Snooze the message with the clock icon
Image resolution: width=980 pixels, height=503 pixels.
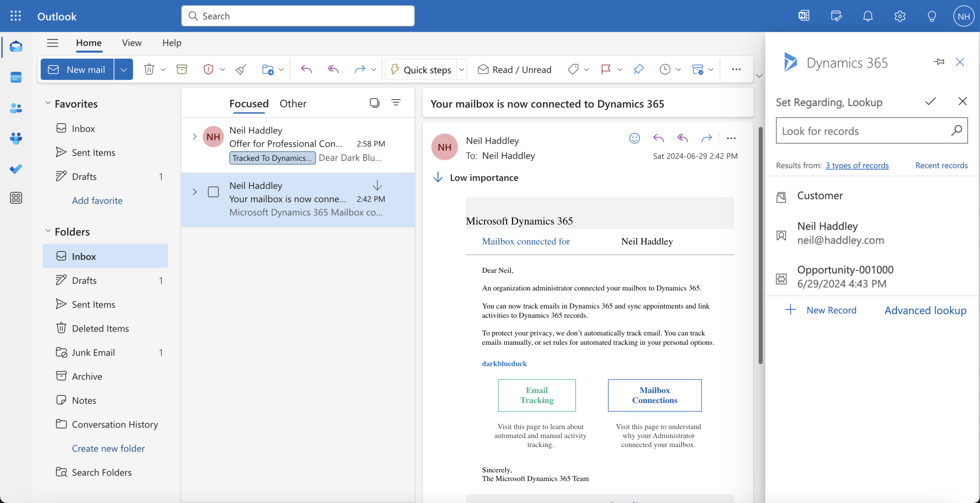pyautogui.click(x=665, y=69)
